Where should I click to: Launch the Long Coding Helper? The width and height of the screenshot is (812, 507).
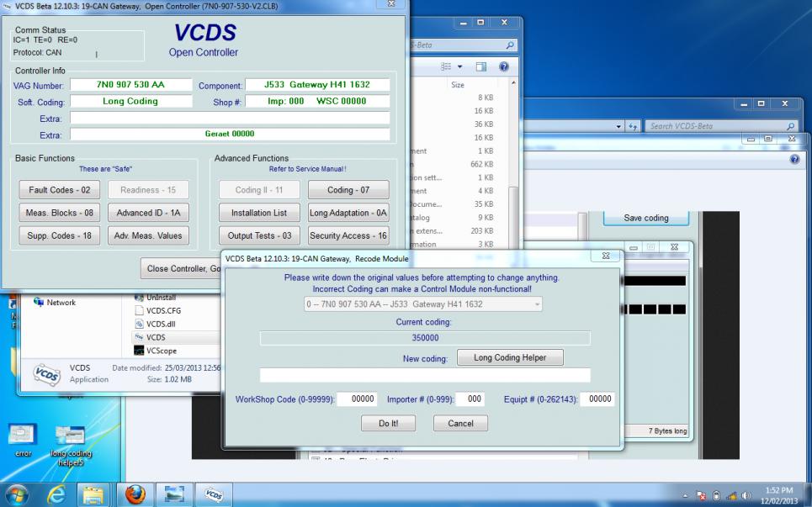[510, 357]
